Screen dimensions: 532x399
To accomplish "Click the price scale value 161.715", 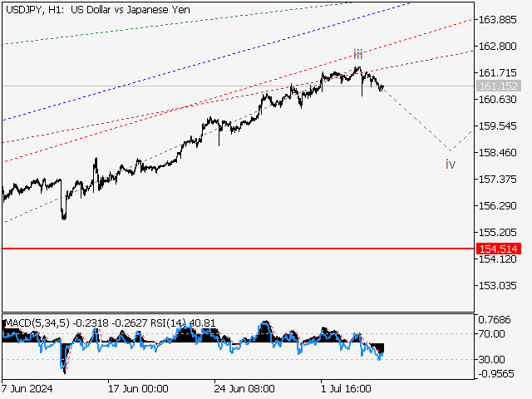I will pyautogui.click(x=497, y=72).
